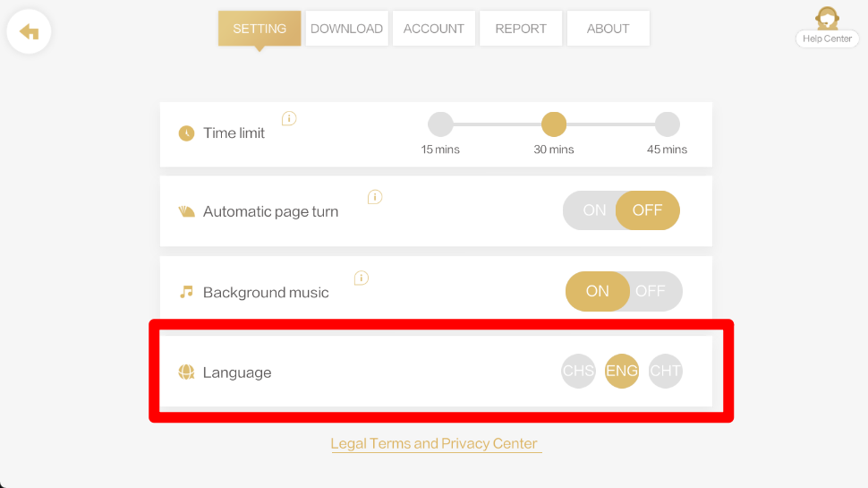Open the Help Center

827,28
